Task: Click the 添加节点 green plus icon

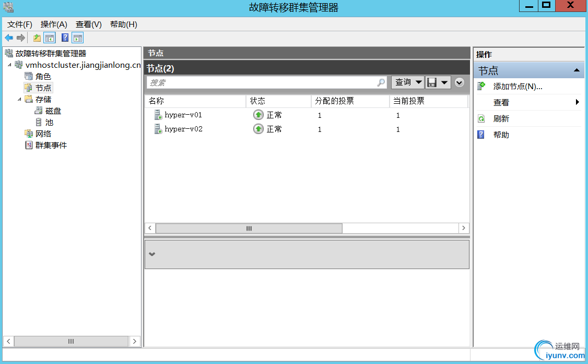Action: pyautogui.click(x=481, y=87)
